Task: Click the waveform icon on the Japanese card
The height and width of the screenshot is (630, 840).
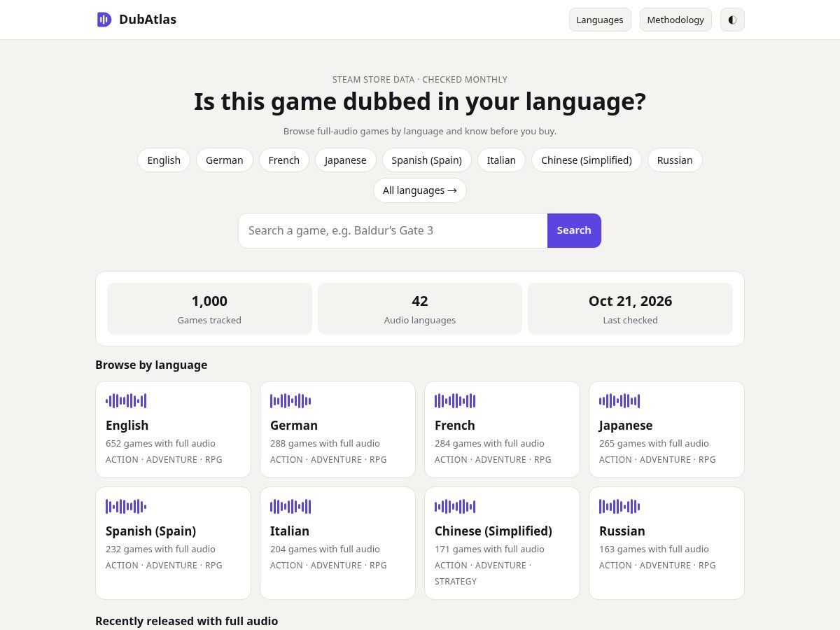Action: tap(619, 401)
